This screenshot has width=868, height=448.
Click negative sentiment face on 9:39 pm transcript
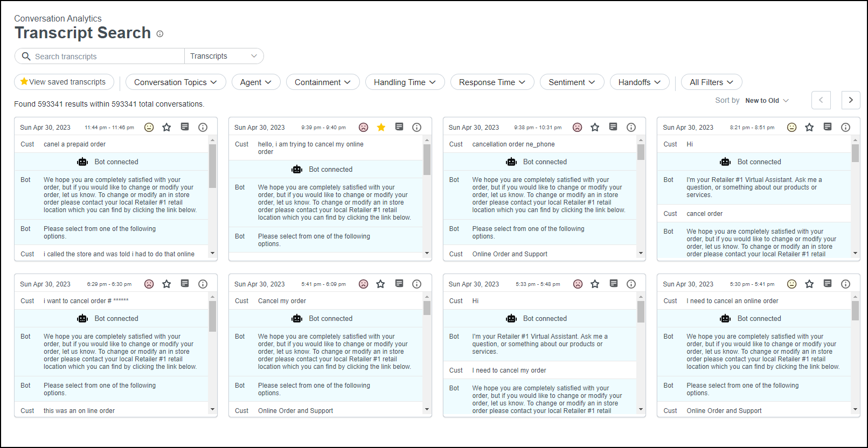coord(364,127)
